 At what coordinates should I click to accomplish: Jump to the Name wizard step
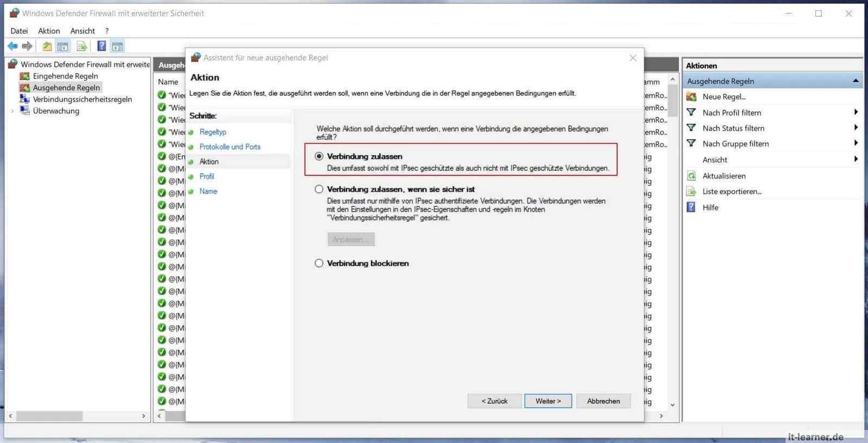tap(208, 191)
